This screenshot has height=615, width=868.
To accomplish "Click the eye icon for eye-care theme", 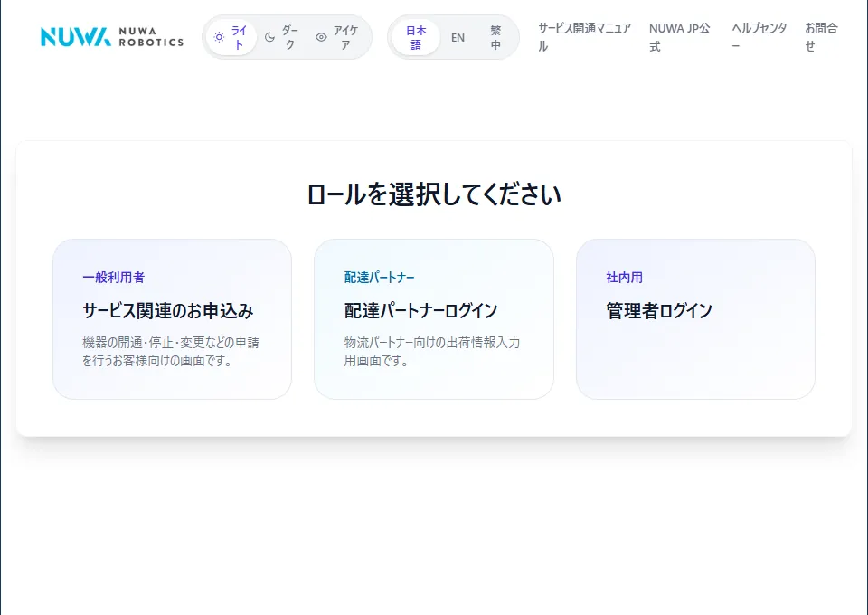I will [321, 37].
